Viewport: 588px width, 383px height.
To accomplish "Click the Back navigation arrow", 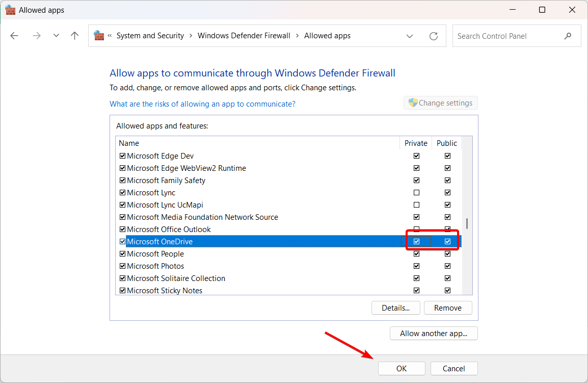I will 14,36.
